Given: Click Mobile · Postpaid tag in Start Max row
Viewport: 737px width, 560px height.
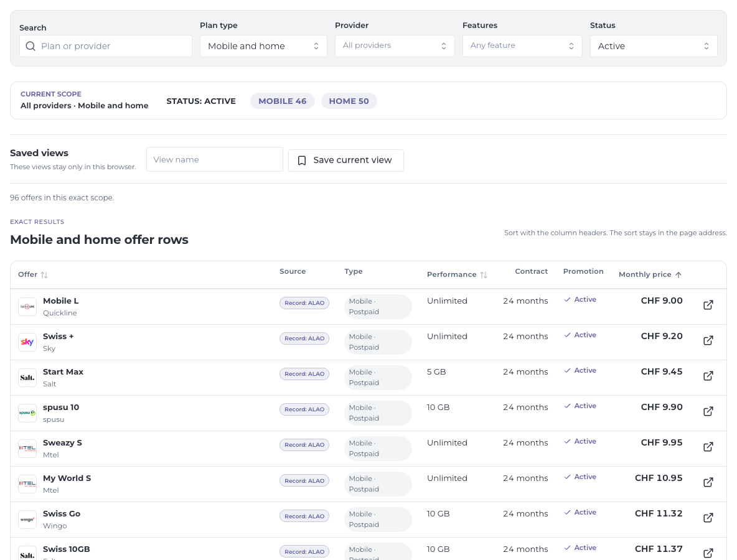Looking at the screenshot, I should pyautogui.click(x=378, y=378).
